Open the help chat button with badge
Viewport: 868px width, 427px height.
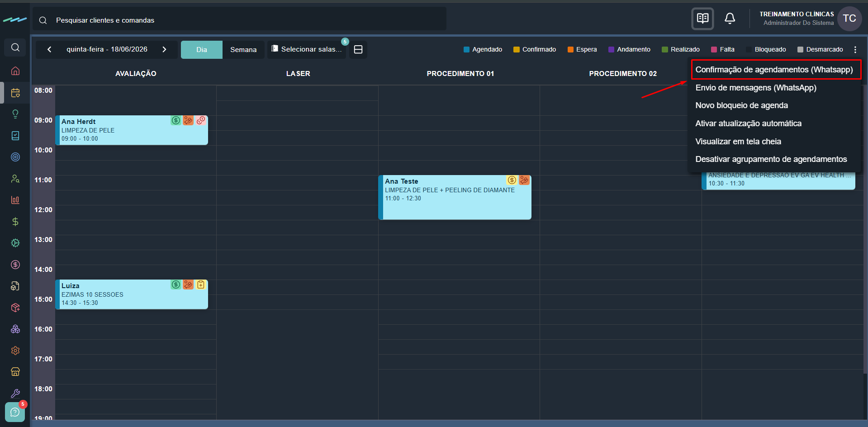point(15,412)
